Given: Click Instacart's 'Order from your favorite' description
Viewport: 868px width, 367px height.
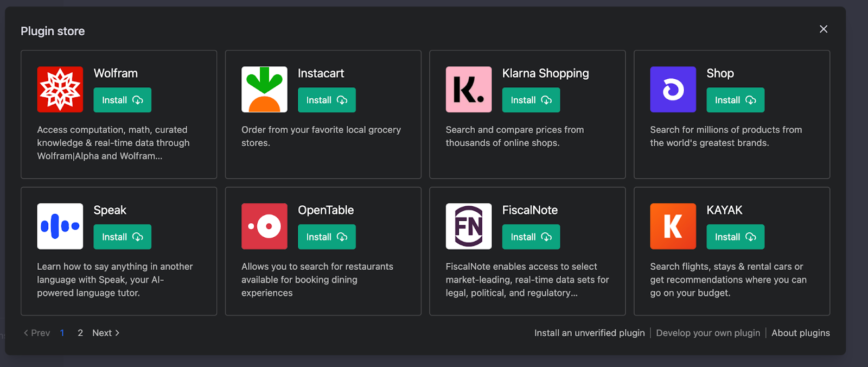Looking at the screenshot, I should coord(321,136).
